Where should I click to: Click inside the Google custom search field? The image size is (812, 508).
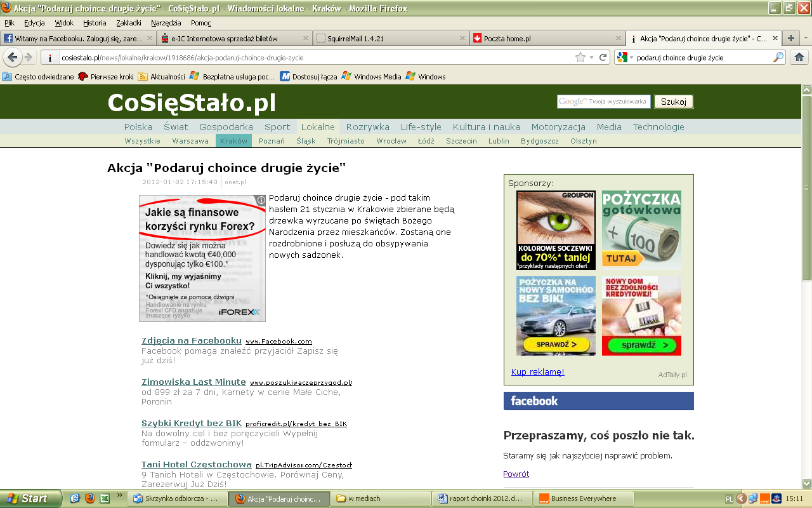[604, 102]
